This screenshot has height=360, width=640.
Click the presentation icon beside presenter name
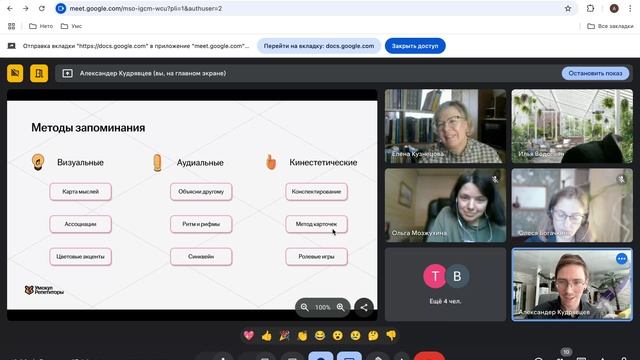point(67,73)
